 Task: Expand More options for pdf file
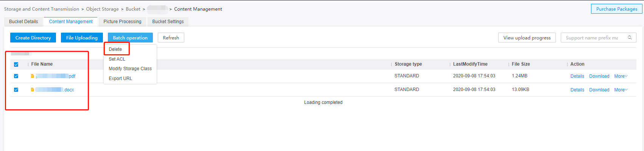pos(621,76)
